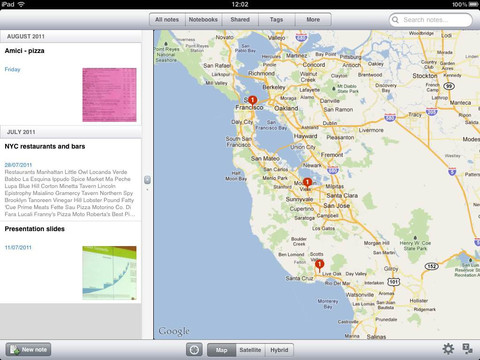Tap the Mountain View map pin
The width and height of the screenshot is (480, 360).
(x=307, y=183)
